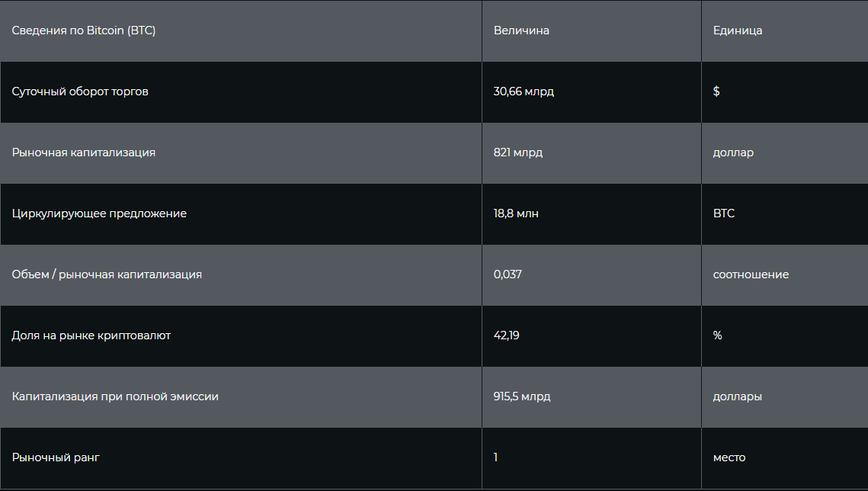This screenshot has width=868, height=491.
Task: Click 'Объем / рыночная капитализация' label
Action: [107, 274]
